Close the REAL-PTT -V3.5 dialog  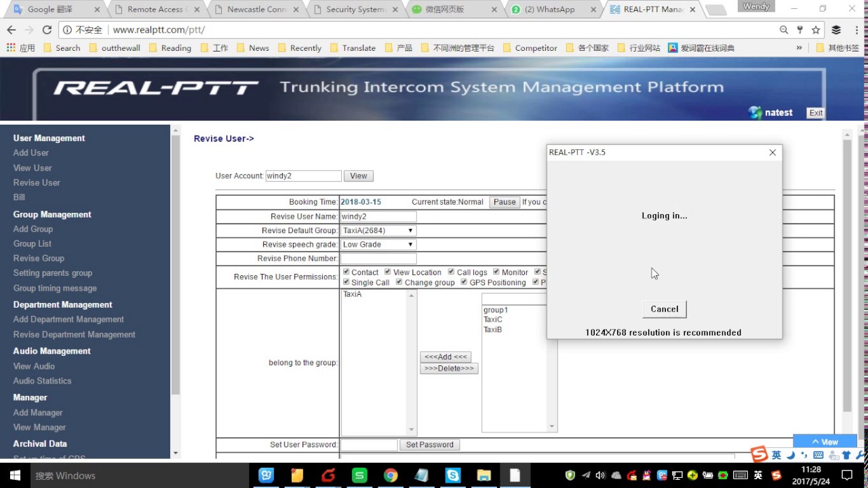pyautogui.click(x=772, y=152)
